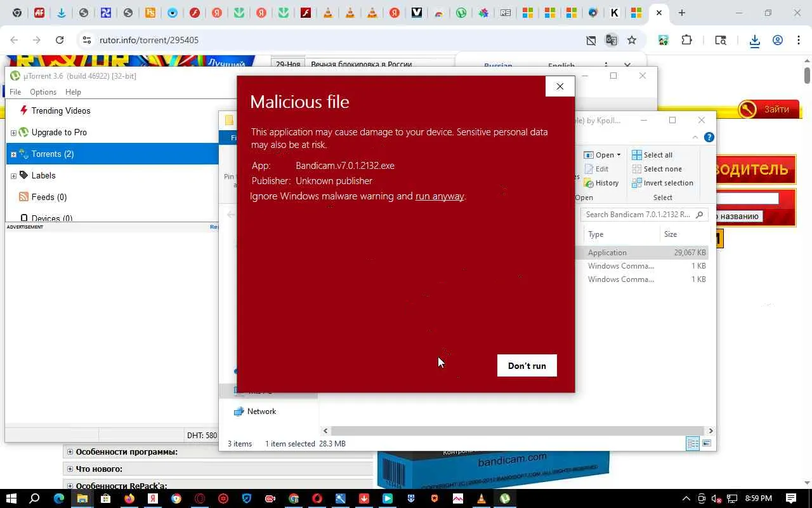Show hidden system tray icons

[686, 498]
